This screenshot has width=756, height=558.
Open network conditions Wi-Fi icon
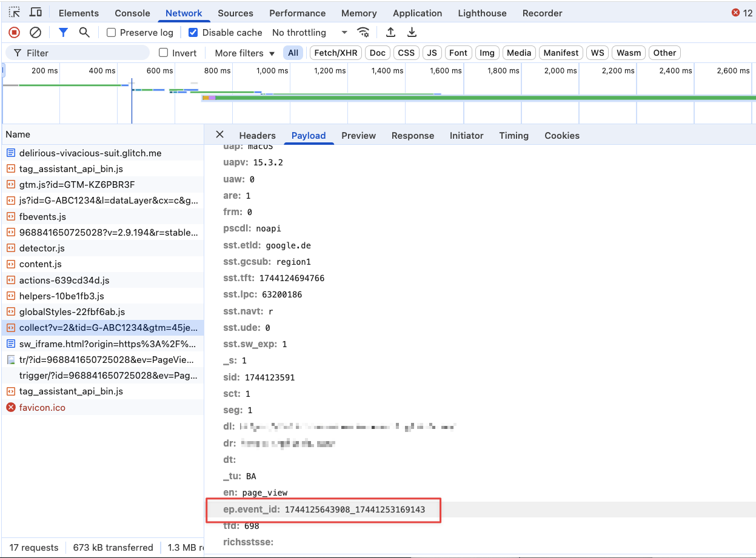(x=363, y=33)
